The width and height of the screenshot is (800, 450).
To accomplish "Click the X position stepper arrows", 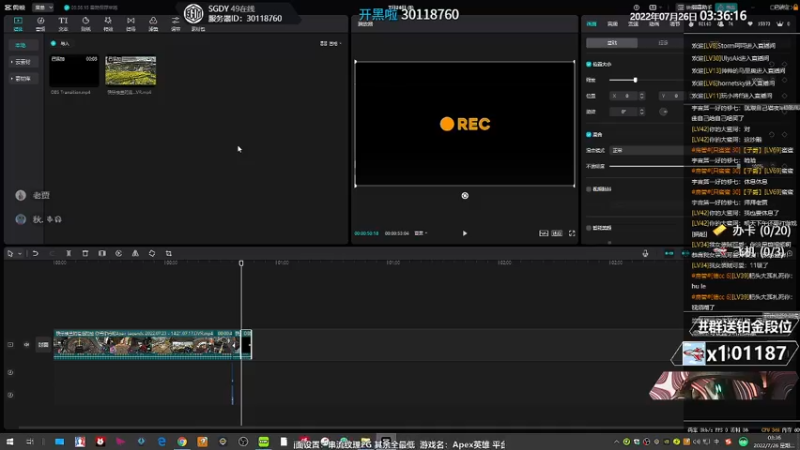I will (642, 96).
